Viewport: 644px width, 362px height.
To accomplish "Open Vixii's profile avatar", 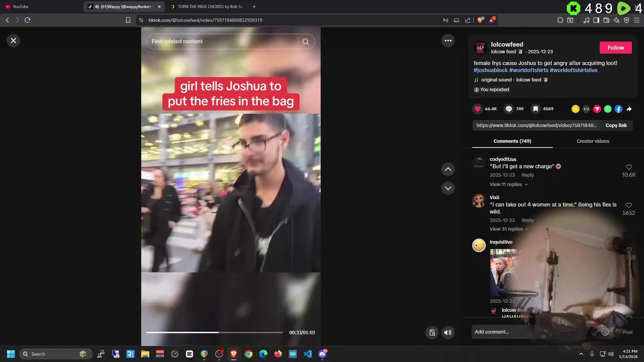I will [x=479, y=201].
